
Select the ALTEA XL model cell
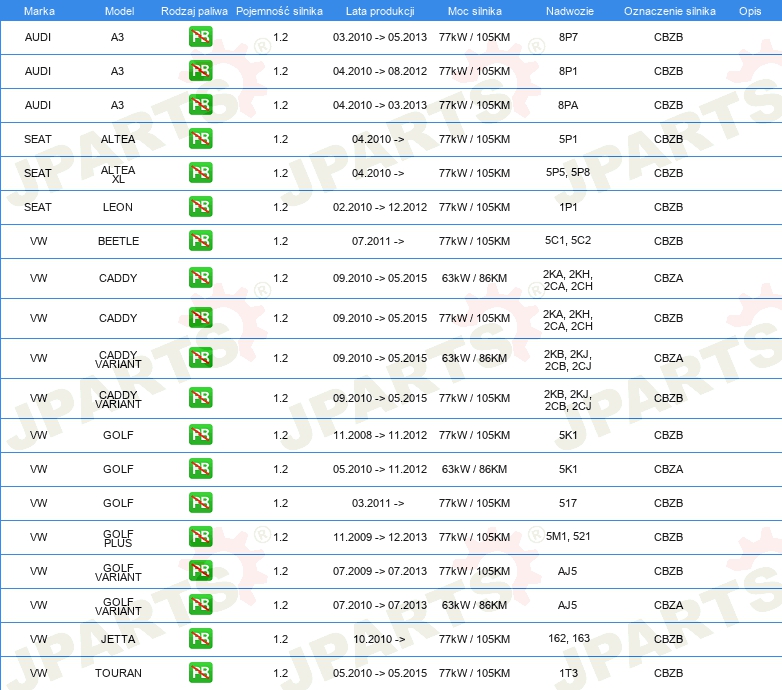pos(118,174)
